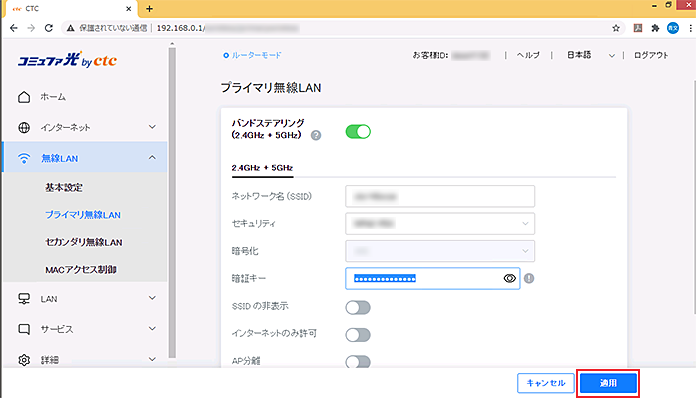Collapse the 無線LAN menu chevron
Viewport: 696px width, 398px height.
pyautogui.click(x=152, y=158)
